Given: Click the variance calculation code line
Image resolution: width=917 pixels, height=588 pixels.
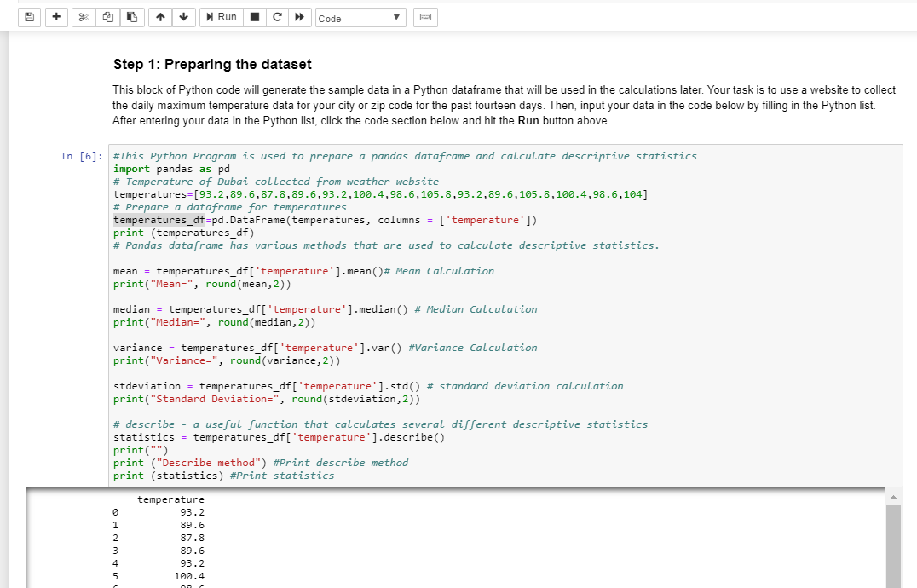Looking at the screenshot, I should [326, 348].
